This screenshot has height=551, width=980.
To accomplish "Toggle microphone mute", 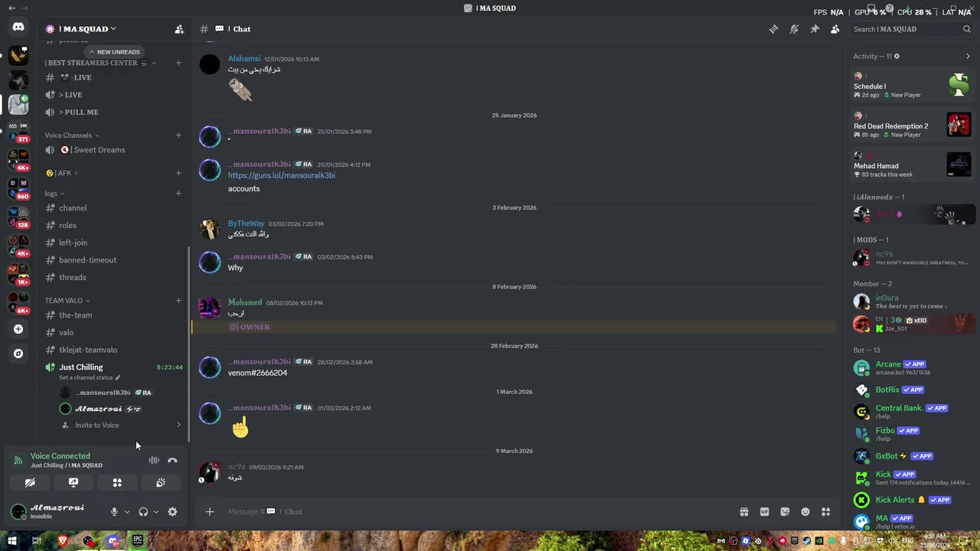I will pyautogui.click(x=114, y=512).
